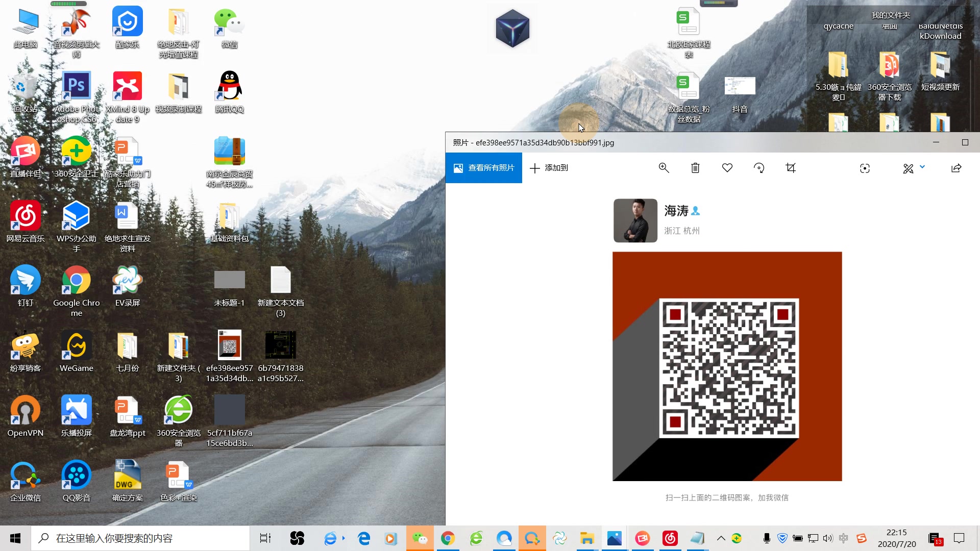Rotate the photo using the rotate icon
The image size is (980, 551).
tap(759, 168)
